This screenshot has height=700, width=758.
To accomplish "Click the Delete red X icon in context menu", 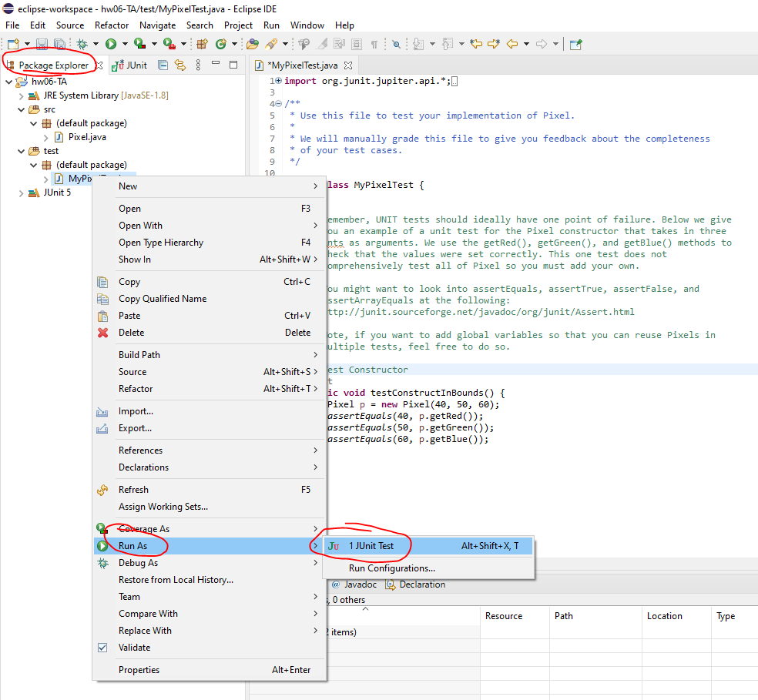I will [x=102, y=333].
